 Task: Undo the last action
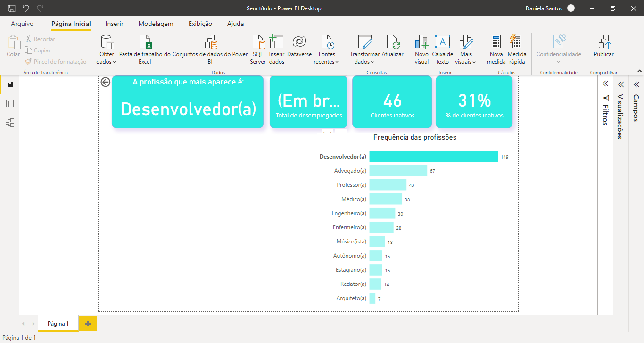pyautogui.click(x=26, y=8)
